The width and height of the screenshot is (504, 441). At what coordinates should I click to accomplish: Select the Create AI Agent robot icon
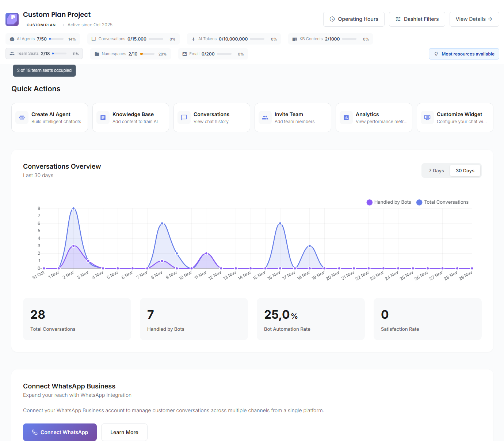(x=22, y=118)
